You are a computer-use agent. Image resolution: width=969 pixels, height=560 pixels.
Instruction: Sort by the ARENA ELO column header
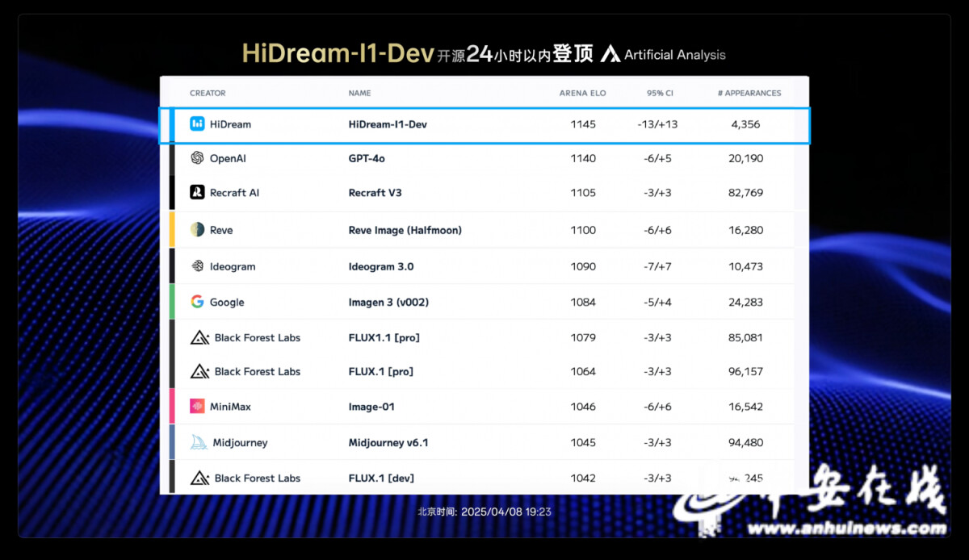(582, 94)
